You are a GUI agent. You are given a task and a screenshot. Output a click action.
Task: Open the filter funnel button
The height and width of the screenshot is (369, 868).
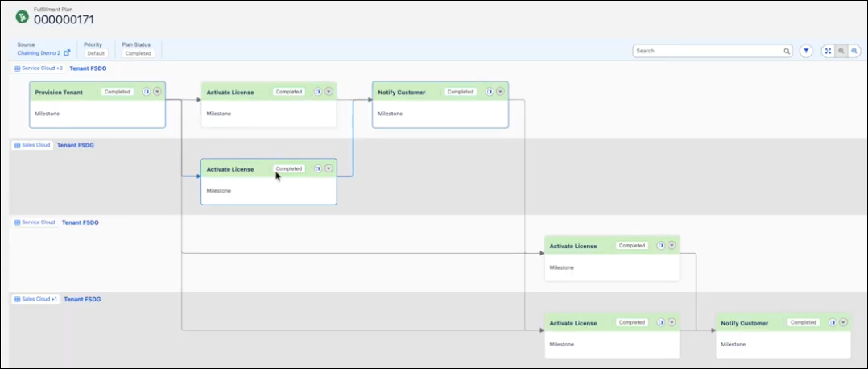pos(806,51)
